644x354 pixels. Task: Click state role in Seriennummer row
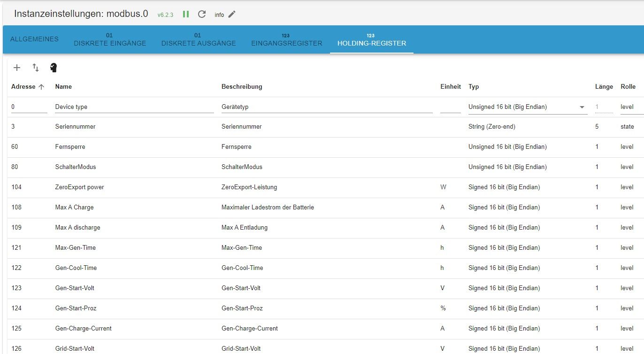(x=627, y=127)
